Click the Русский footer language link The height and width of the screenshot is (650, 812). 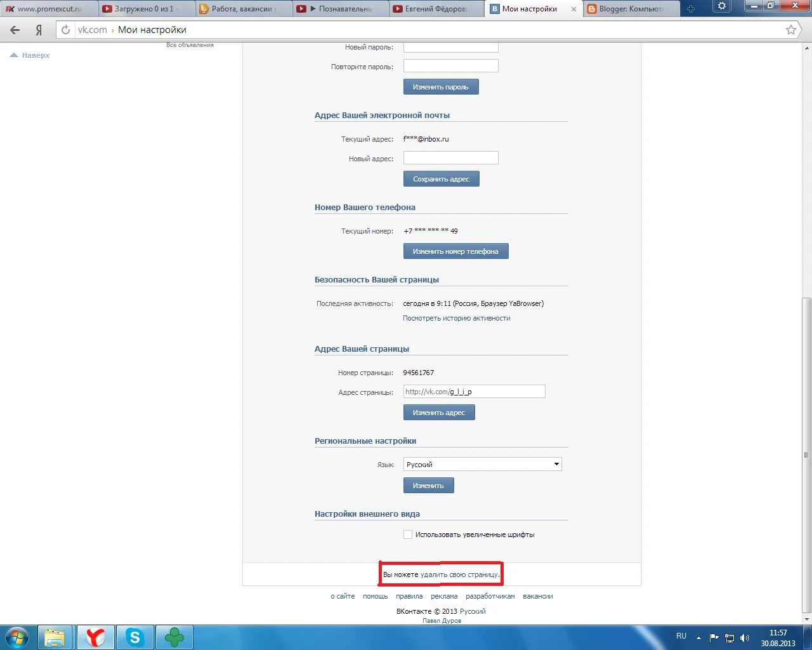tap(473, 611)
